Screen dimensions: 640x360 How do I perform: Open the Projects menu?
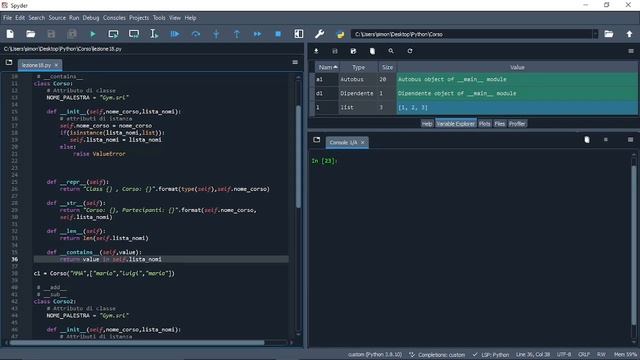139,18
